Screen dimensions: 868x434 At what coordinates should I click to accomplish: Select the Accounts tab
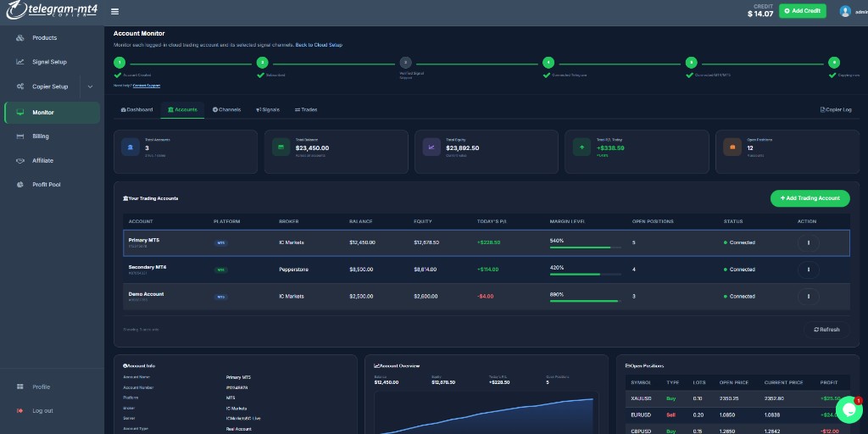[x=182, y=109]
